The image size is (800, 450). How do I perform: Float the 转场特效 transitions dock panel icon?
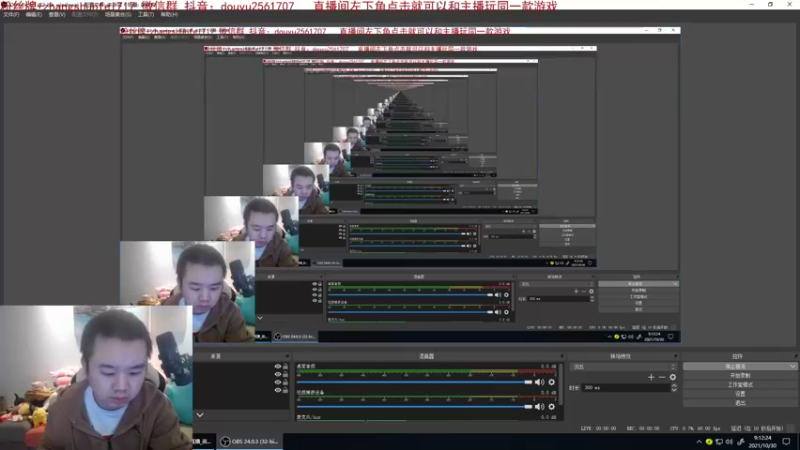pos(676,356)
